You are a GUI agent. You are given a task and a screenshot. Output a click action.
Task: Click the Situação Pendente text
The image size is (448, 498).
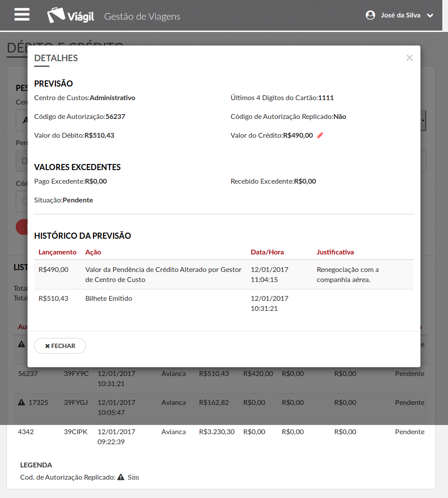pyautogui.click(x=63, y=200)
